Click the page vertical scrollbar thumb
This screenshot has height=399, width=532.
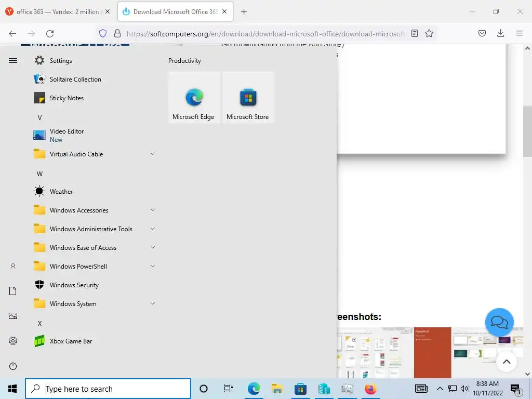coord(527,131)
